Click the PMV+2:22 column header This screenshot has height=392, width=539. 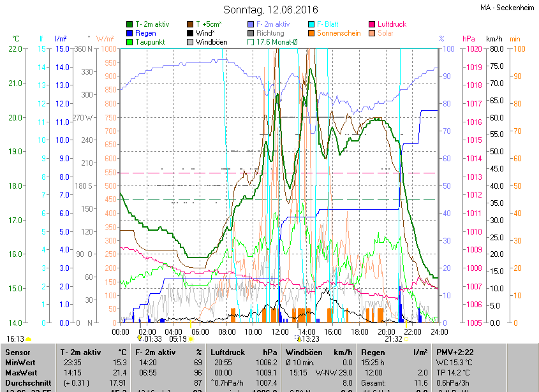455,352
